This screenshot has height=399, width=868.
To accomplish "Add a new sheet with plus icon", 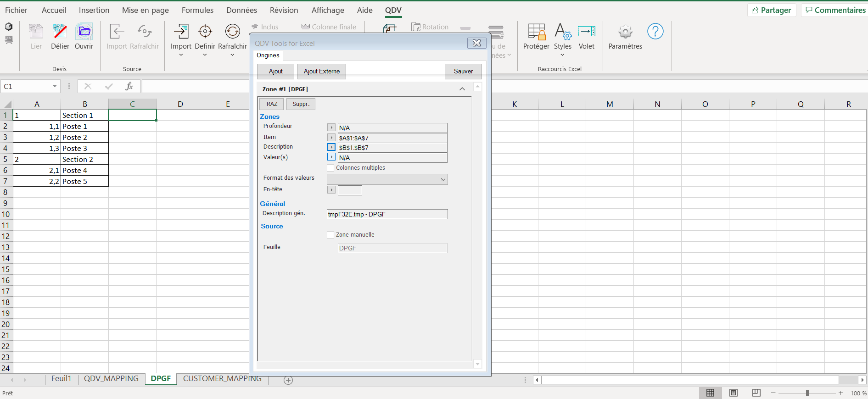I will coord(288,380).
